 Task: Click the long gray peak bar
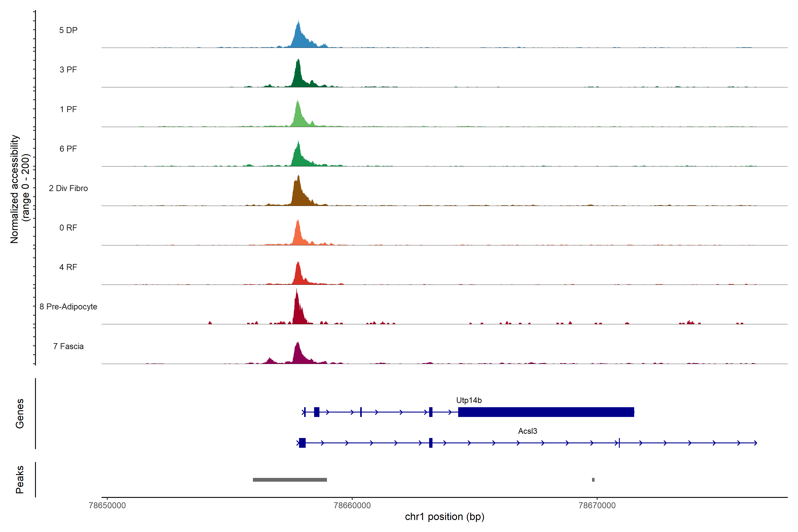tap(290, 480)
